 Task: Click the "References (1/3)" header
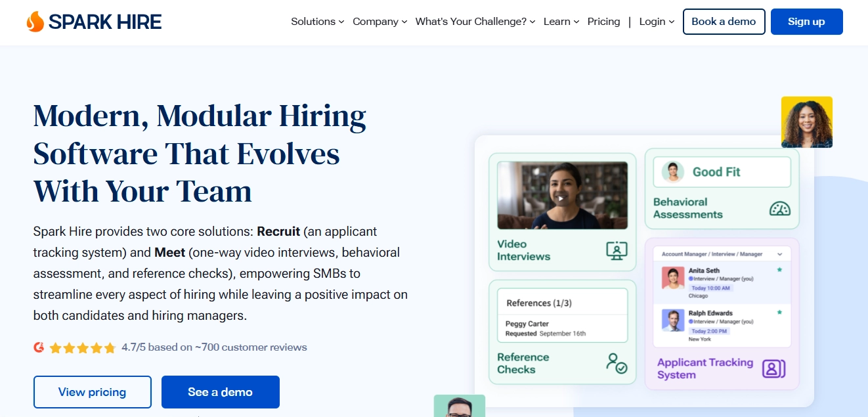(x=538, y=303)
